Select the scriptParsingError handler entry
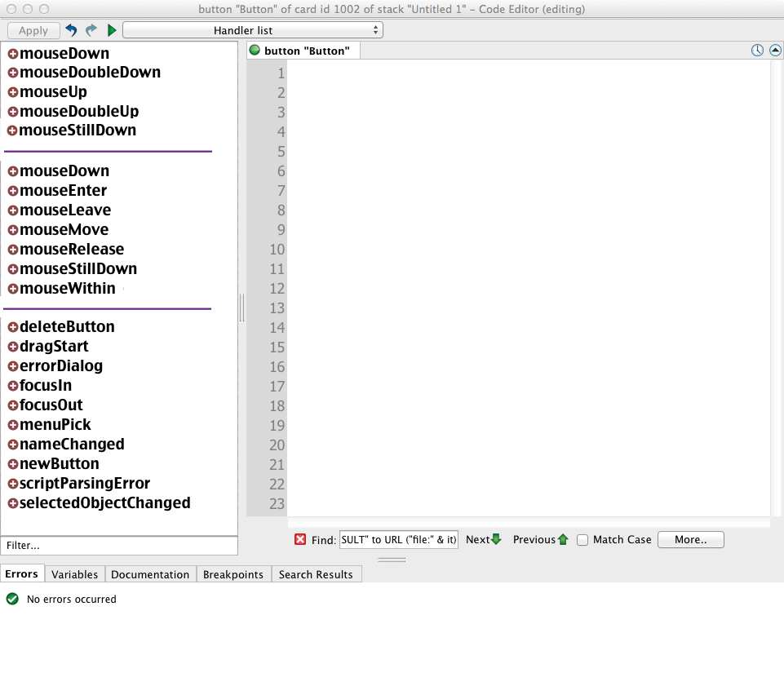 click(84, 484)
